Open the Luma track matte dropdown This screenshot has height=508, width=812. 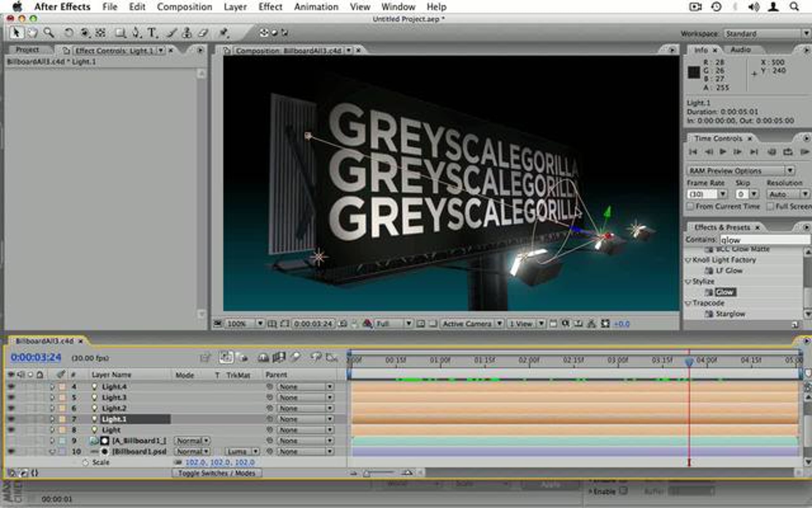tap(242, 451)
